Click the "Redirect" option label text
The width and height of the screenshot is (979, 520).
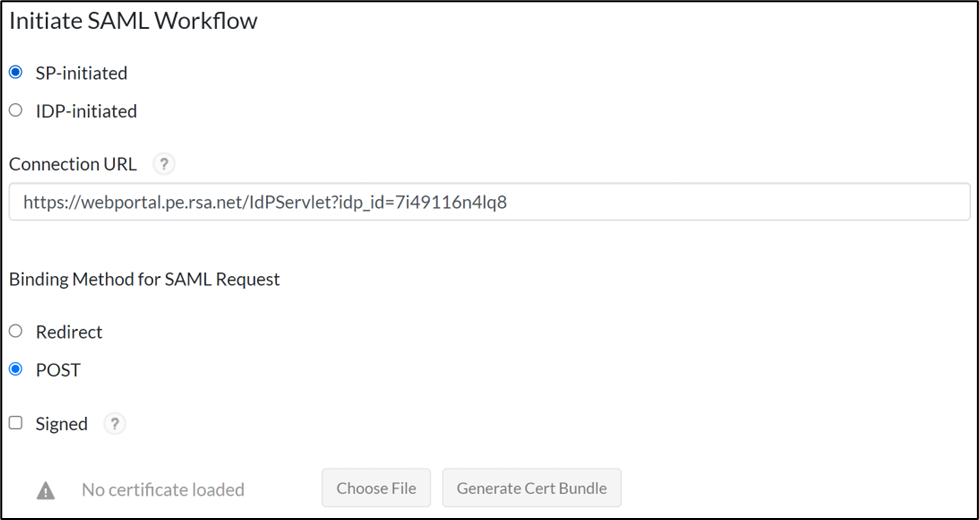69,332
